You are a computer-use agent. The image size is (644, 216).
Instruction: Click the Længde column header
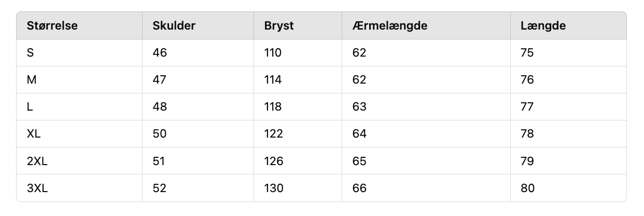tap(543, 26)
